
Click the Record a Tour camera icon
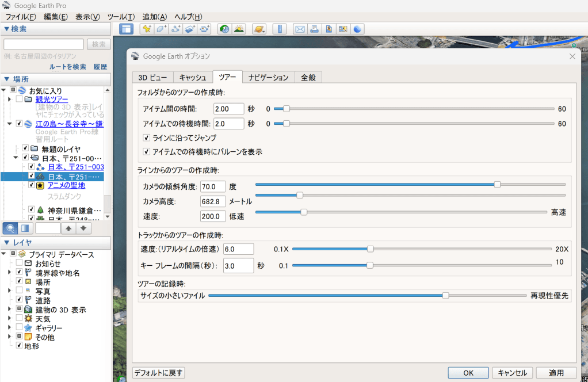[x=205, y=29]
